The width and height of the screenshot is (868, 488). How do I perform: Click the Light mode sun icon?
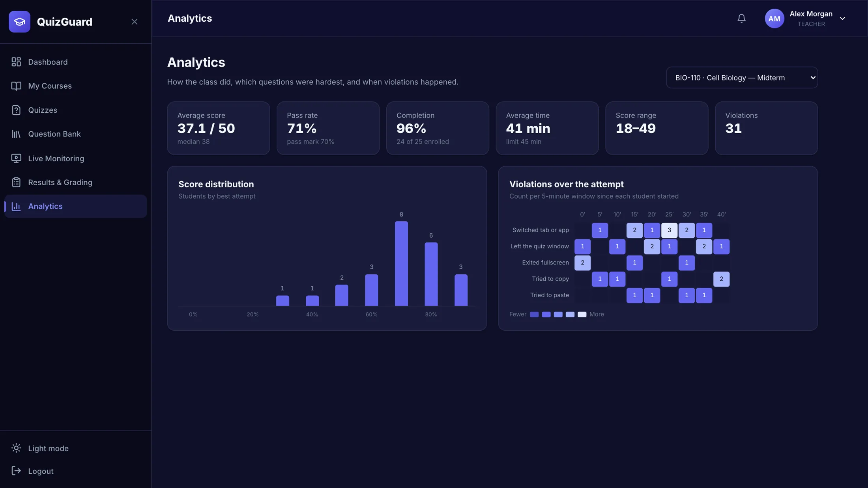point(16,448)
